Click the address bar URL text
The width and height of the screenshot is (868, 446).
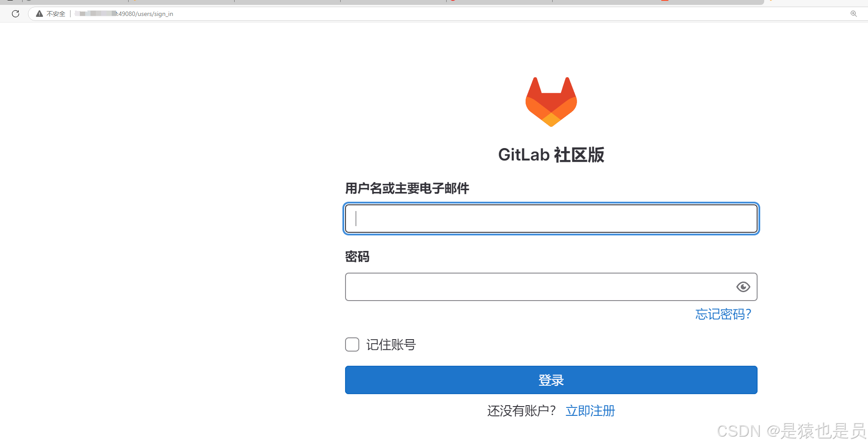click(124, 14)
